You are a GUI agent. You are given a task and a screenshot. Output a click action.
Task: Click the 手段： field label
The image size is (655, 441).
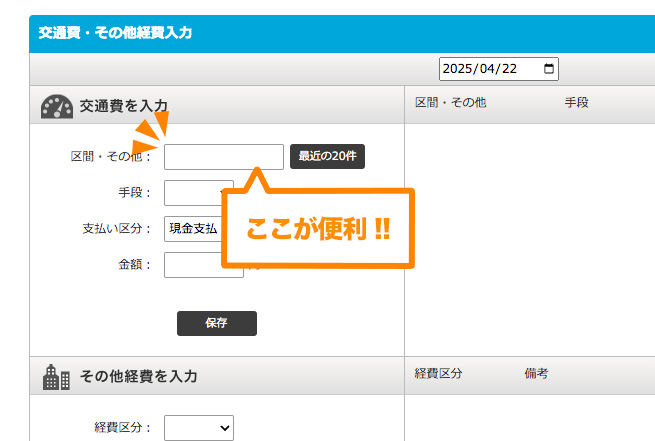pyautogui.click(x=135, y=193)
